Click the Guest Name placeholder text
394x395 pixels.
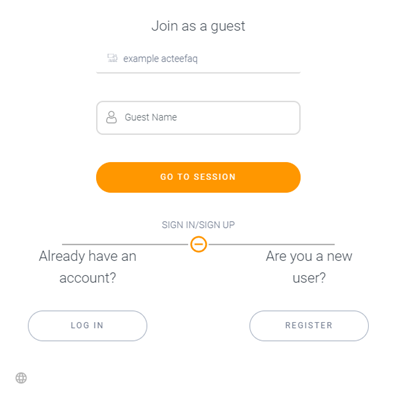pos(151,117)
